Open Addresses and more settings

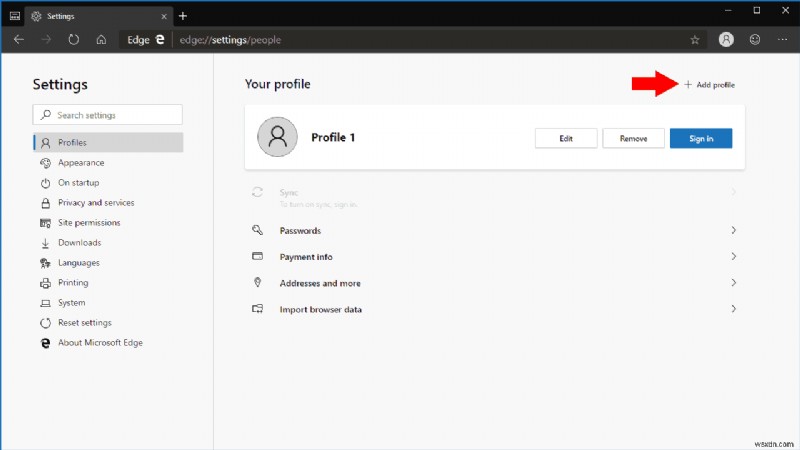pyautogui.click(x=494, y=283)
